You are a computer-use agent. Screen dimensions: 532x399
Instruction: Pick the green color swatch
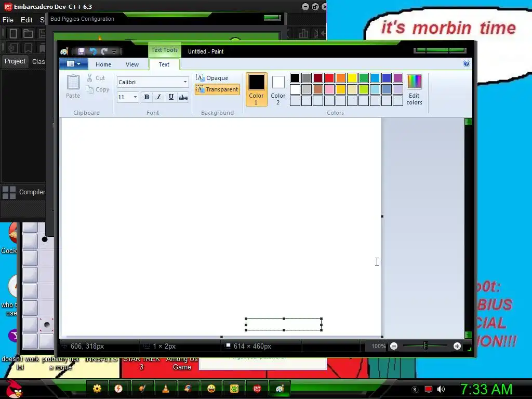(x=363, y=78)
